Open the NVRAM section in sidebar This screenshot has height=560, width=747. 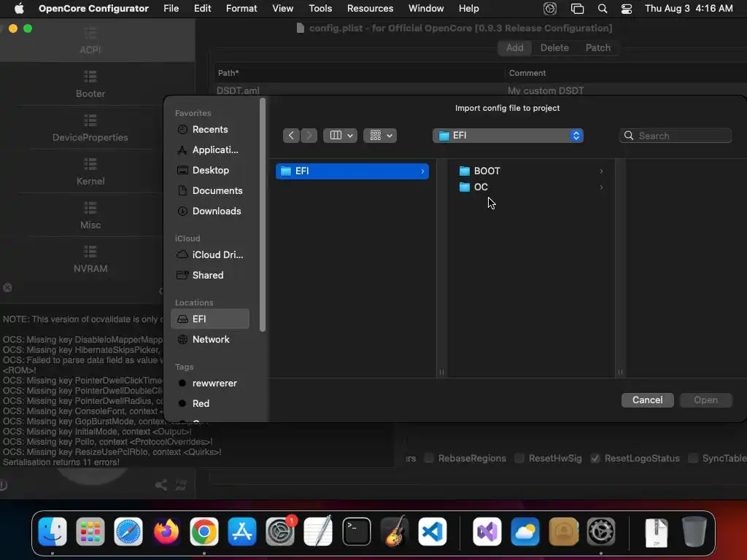(90, 260)
